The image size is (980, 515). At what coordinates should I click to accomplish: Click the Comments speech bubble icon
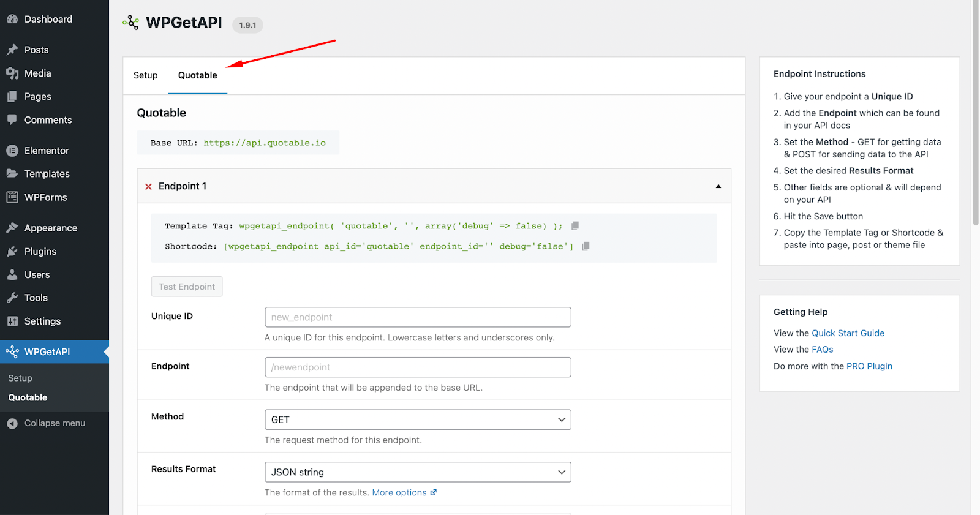(x=12, y=120)
